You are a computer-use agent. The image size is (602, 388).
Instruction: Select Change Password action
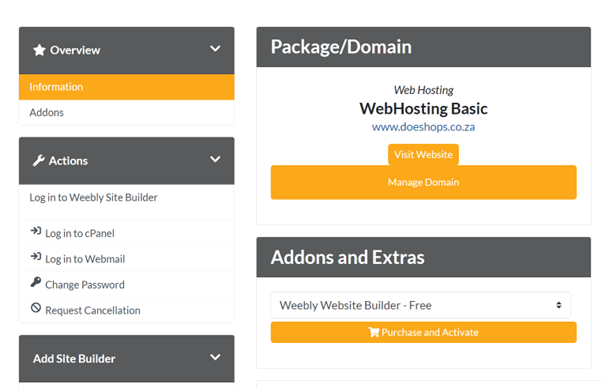[x=127, y=284]
